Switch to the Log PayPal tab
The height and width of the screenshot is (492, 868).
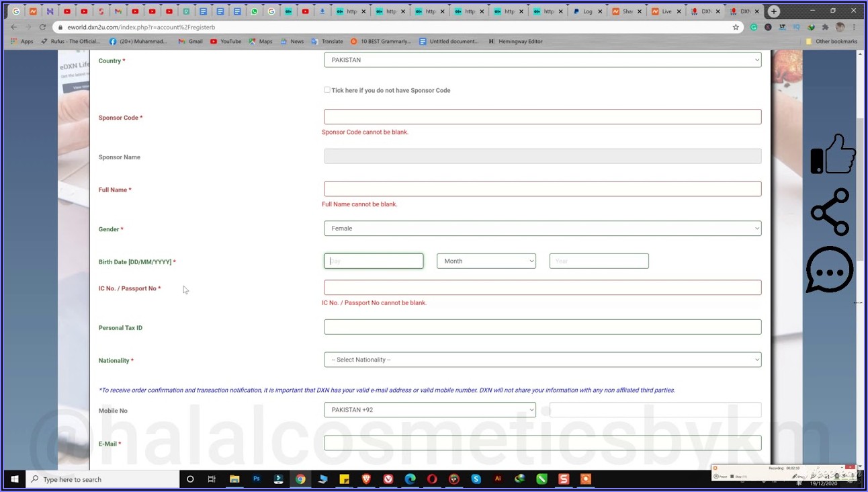tap(584, 11)
